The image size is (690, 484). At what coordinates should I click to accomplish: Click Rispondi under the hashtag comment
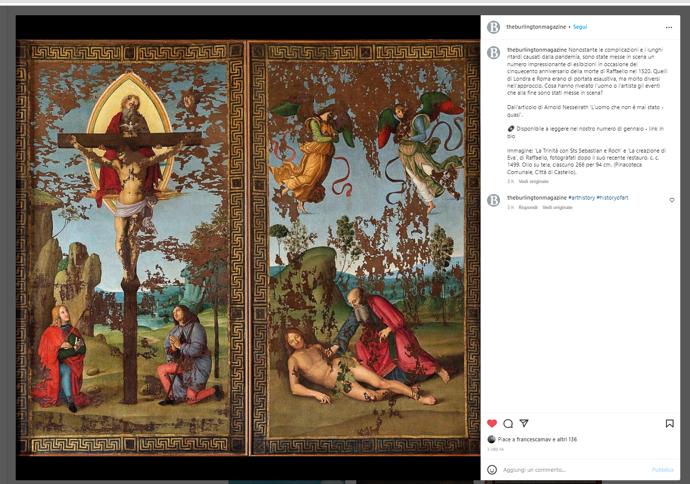click(528, 207)
